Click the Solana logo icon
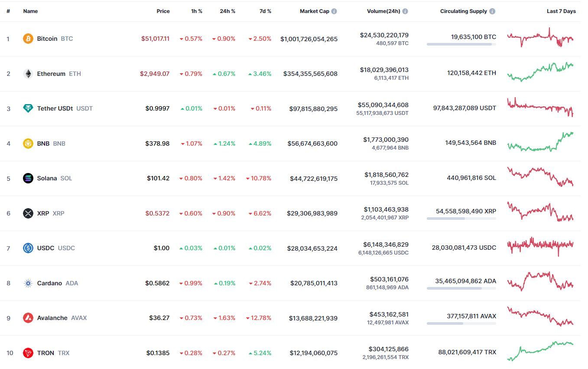 point(28,178)
